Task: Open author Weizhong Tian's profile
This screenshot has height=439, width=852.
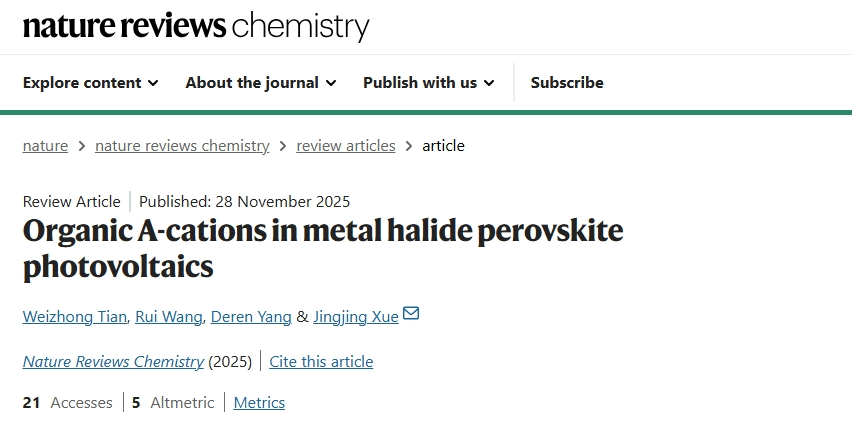Action: [76, 317]
